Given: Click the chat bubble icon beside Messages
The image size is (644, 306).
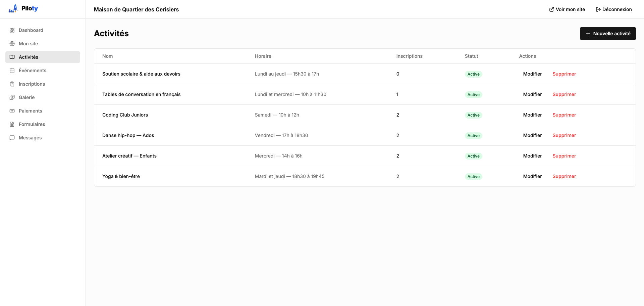Looking at the screenshot, I should click(x=12, y=138).
